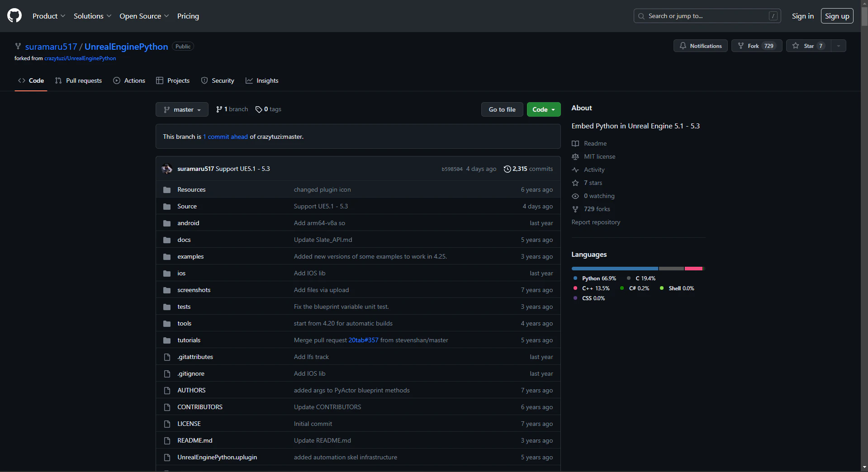Viewport: 868px width, 472px height.
Task: Expand the star lists dropdown arrow
Action: (x=839, y=46)
